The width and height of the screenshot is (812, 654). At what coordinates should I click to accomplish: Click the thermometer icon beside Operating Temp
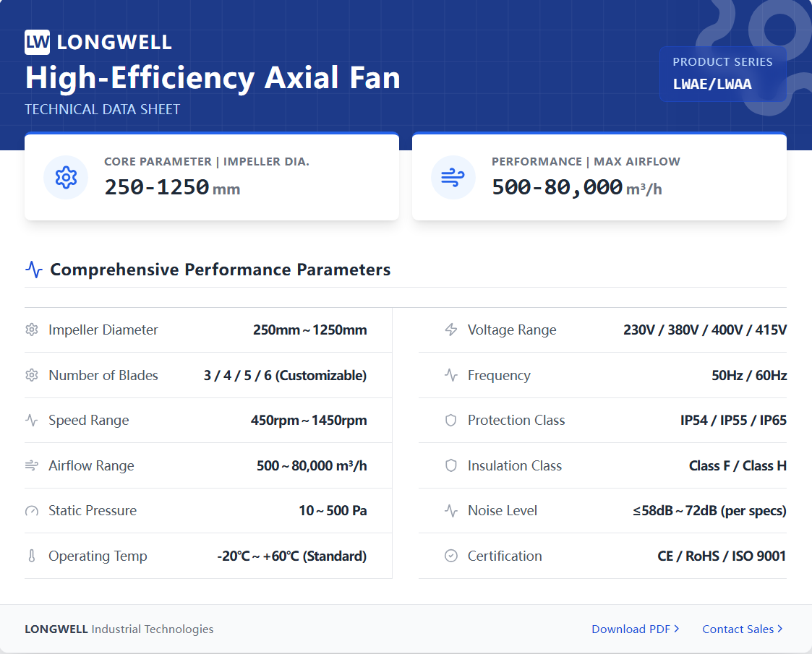(32, 556)
